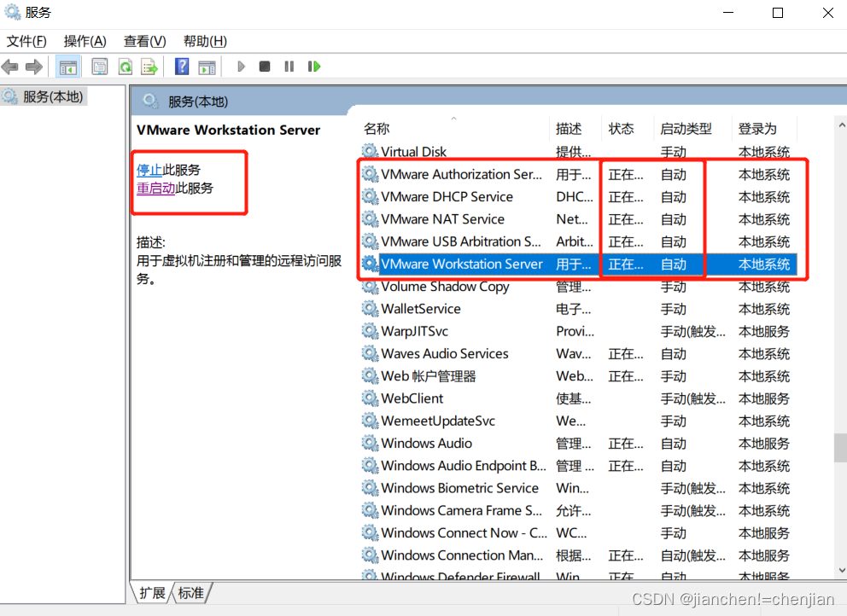Toggle the show/hide action pane icon
847x616 pixels.
click(207, 67)
